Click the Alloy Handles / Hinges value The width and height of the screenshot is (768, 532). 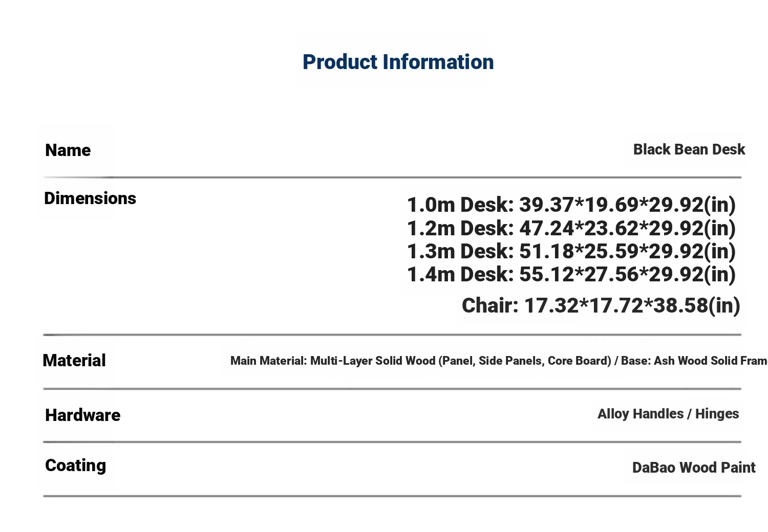point(668,414)
